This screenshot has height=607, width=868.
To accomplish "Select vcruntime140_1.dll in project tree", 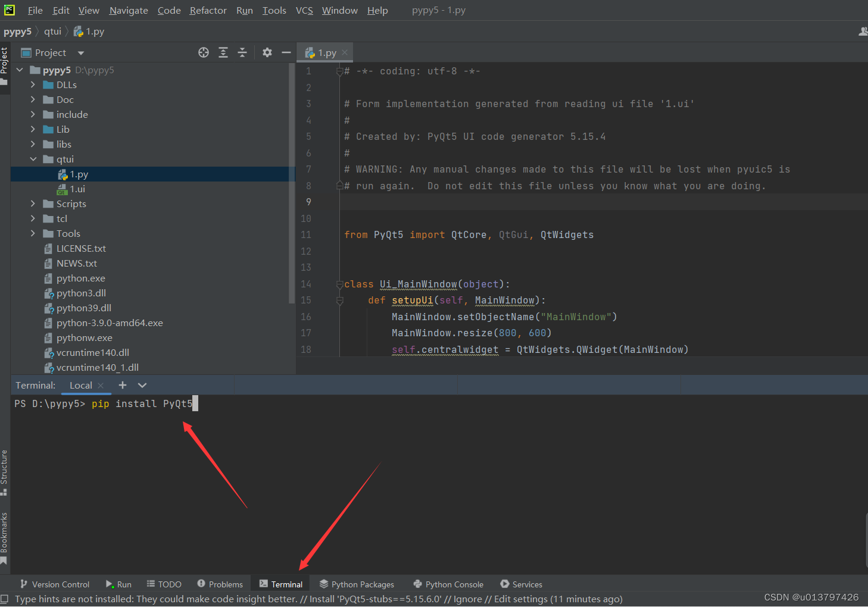I will (152, 367).
